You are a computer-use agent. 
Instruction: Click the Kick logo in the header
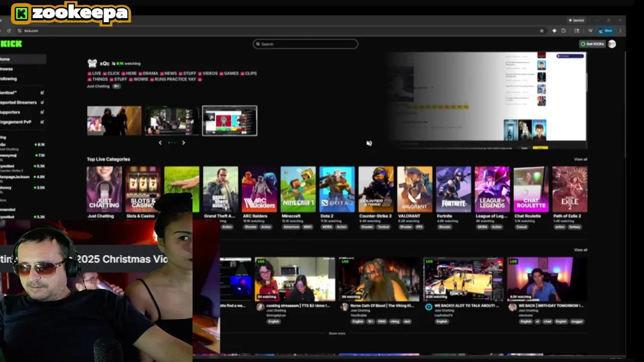11,44
